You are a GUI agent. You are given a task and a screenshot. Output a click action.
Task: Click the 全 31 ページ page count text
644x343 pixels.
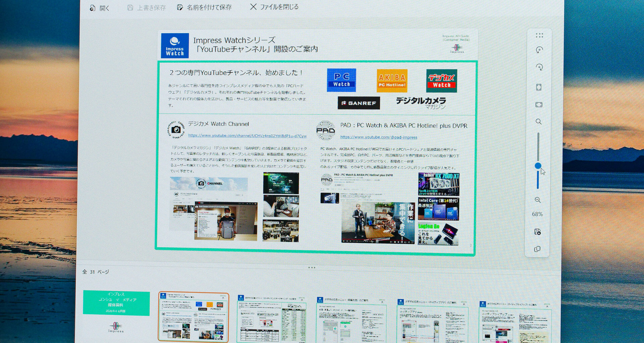(96, 272)
